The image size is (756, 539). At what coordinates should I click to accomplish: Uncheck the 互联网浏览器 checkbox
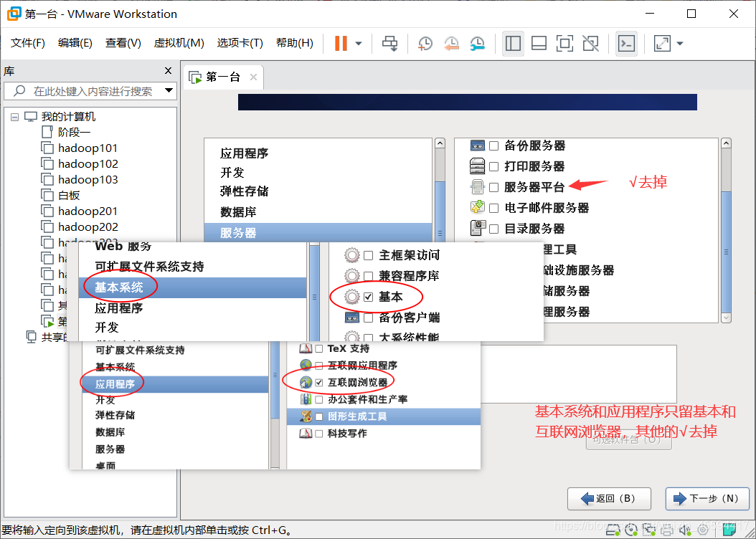pyautogui.click(x=318, y=383)
